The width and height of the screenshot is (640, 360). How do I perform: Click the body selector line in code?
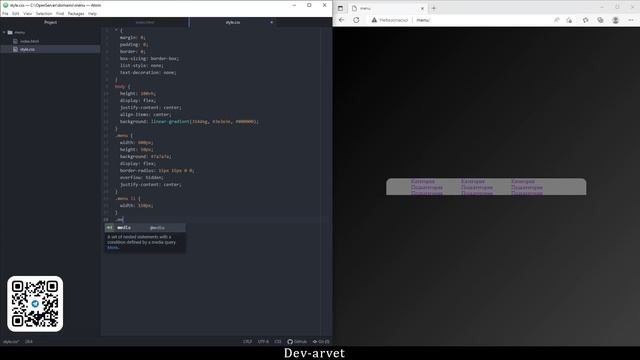(122, 87)
